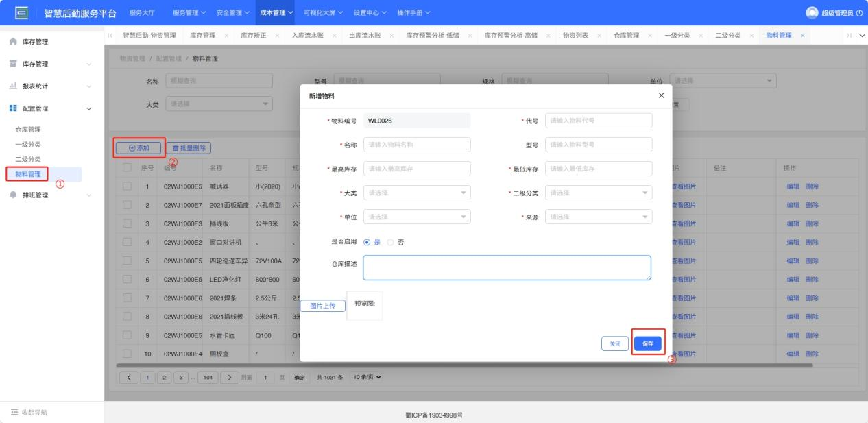Click 编辑 for row 1 喊话器

click(x=793, y=186)
